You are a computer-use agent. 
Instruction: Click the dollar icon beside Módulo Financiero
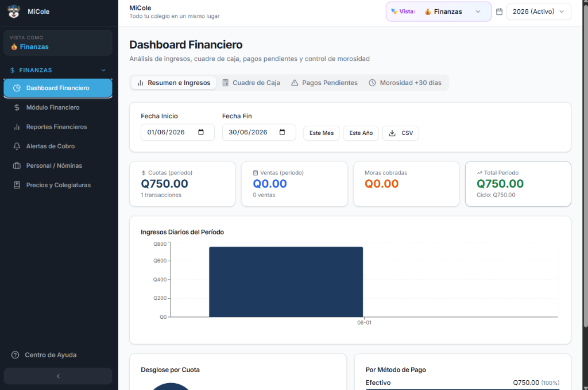[x=17, y=107]
